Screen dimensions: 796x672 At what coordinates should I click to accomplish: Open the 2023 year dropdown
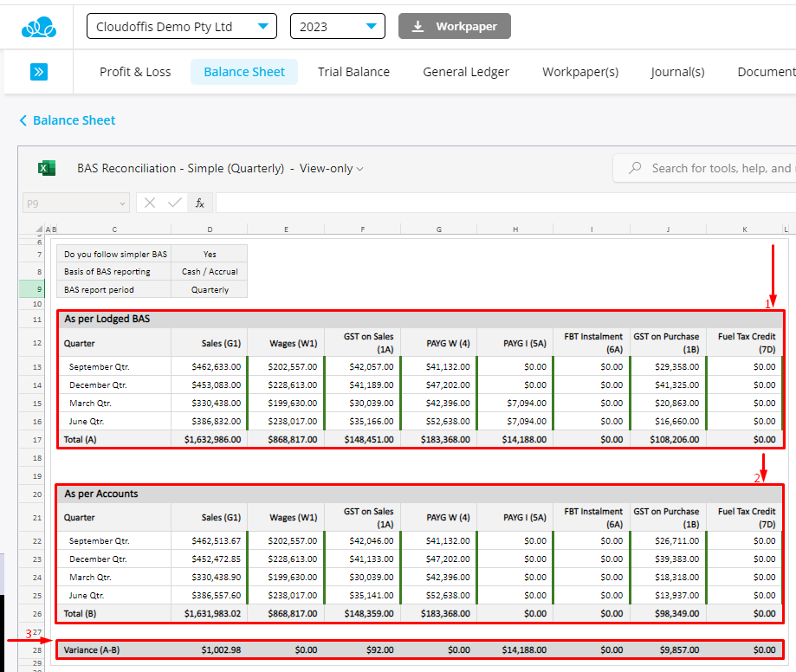pos(338,26)
